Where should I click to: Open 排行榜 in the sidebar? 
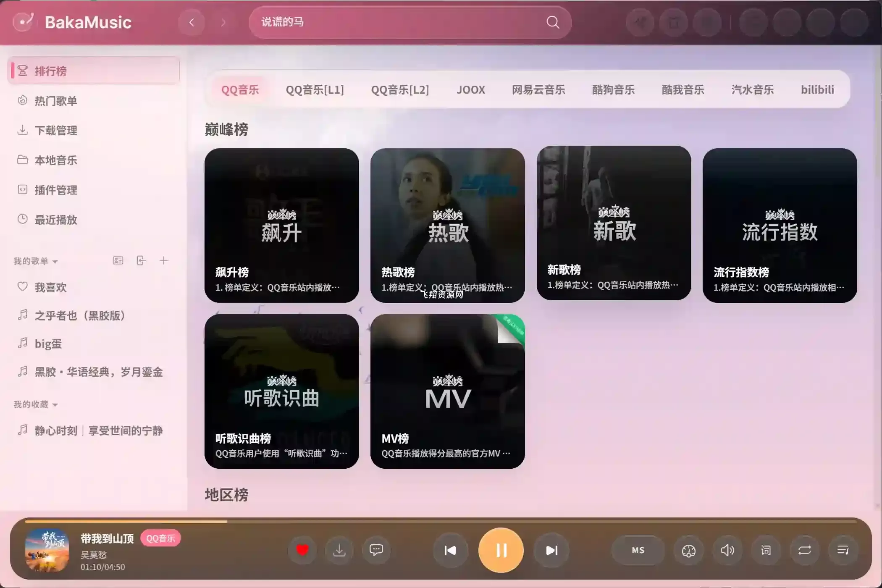point(94,71)
